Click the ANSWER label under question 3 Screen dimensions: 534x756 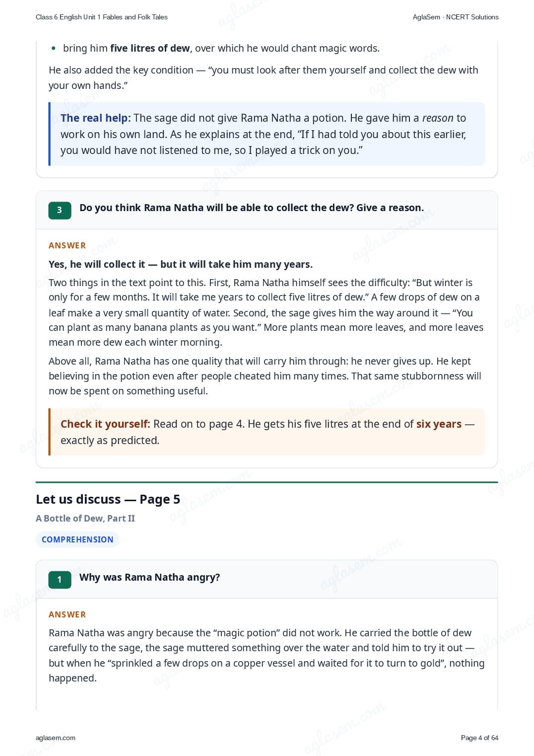[67, 245]
